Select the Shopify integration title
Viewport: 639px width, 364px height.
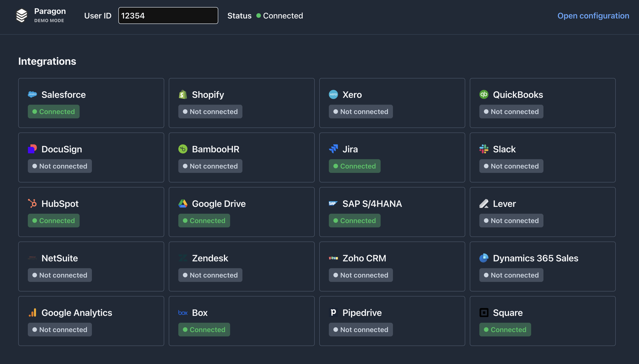pos(208,95)
